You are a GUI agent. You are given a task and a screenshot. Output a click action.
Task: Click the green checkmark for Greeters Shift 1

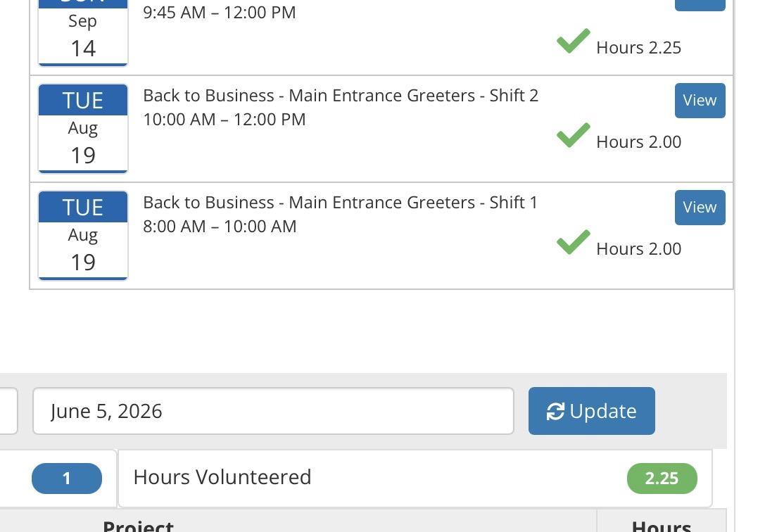pos(573,242)
